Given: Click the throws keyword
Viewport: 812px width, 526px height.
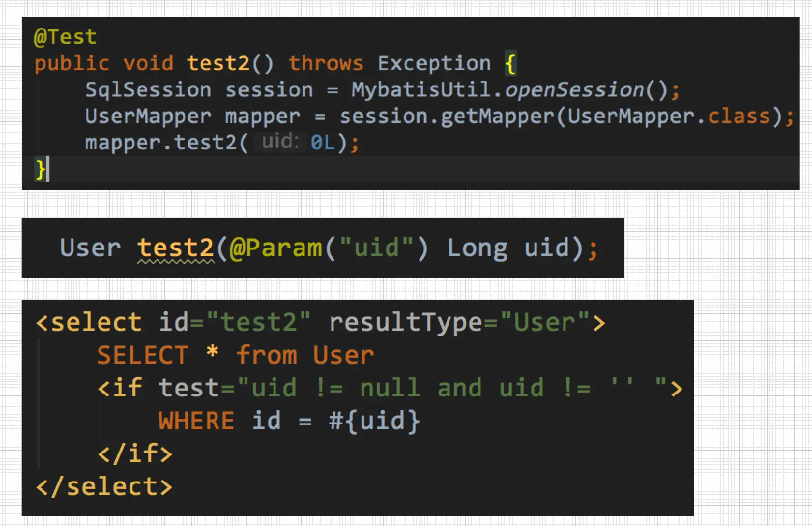Looking at the screenshot, I should [x=325, y=63].
